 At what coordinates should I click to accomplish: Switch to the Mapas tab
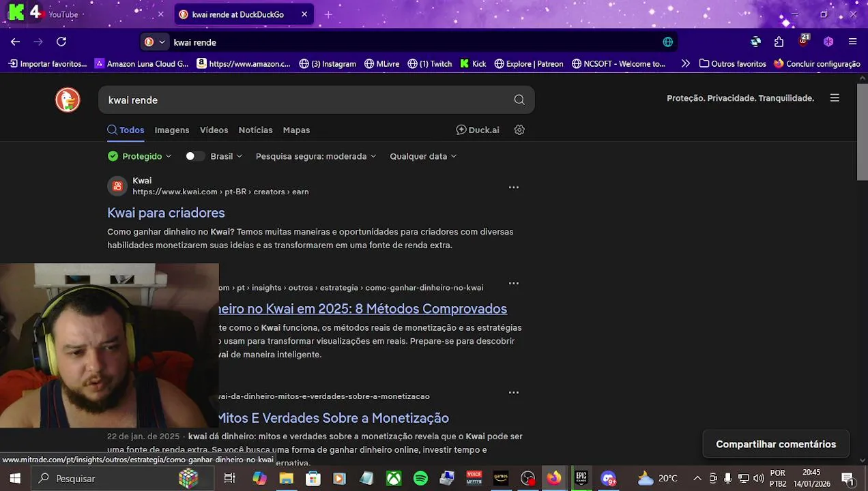(296, 130)
